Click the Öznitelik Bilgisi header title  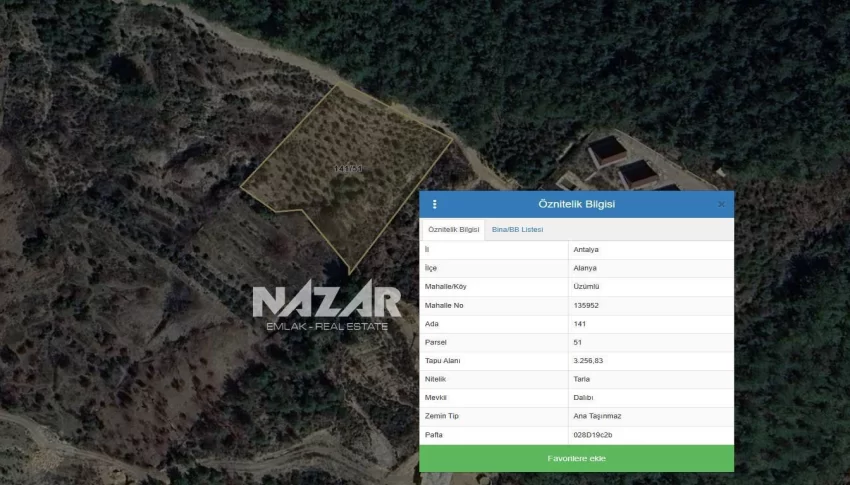click(576, 204)
